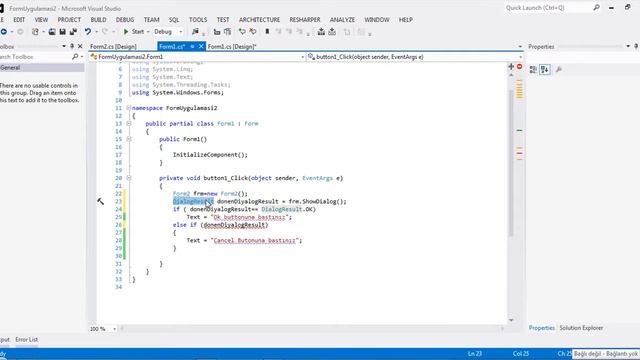Collapse the namespace FormUygulamasi2 block
The width and height of the screenshot is (640, 360).
129,108
